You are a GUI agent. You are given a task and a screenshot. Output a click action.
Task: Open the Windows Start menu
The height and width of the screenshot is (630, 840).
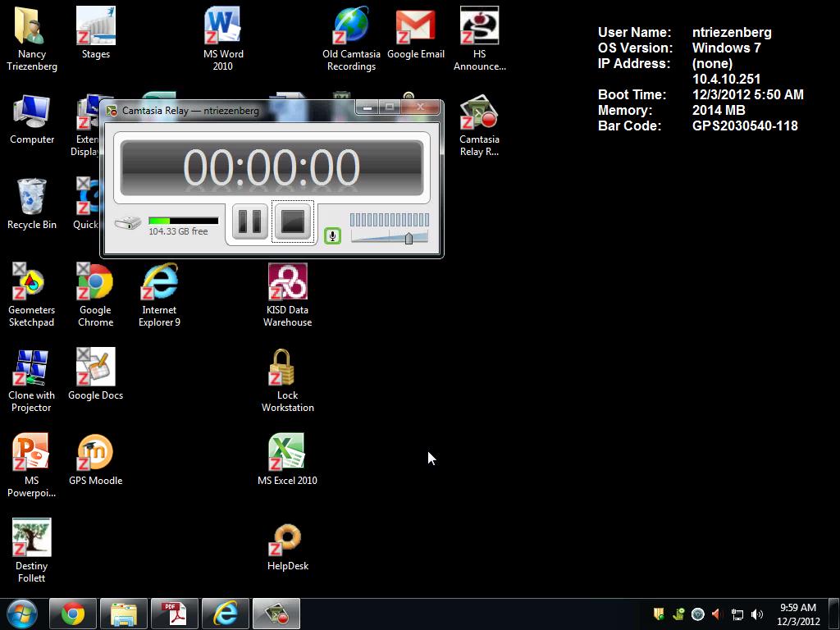22,614
